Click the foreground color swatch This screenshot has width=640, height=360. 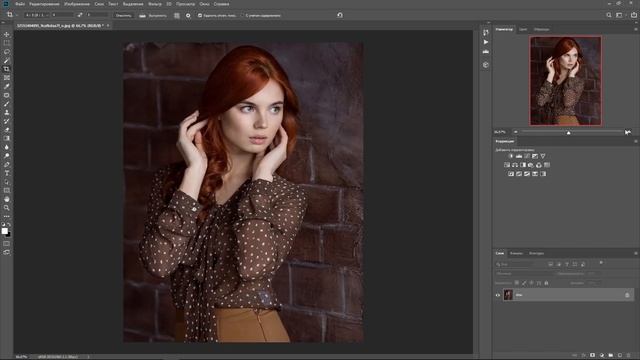point(4,231)
